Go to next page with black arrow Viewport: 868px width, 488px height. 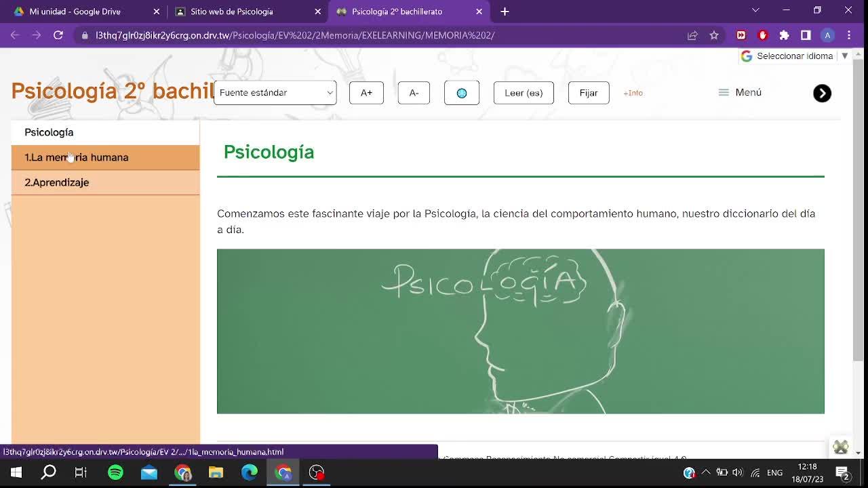click(822, 93)
